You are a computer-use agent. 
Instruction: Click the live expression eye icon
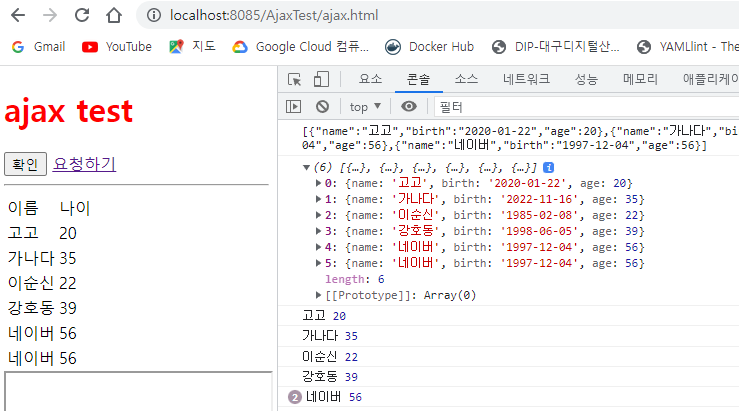point(409,107)
